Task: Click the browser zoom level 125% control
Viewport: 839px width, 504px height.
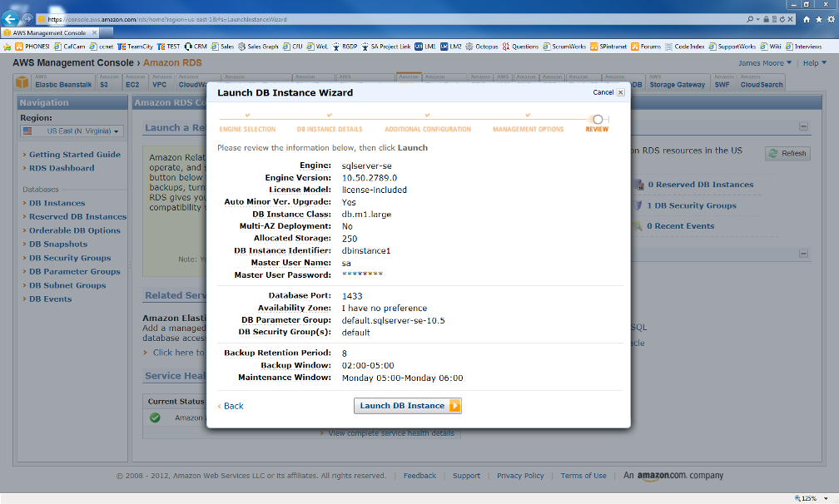Action: point(812,498)
